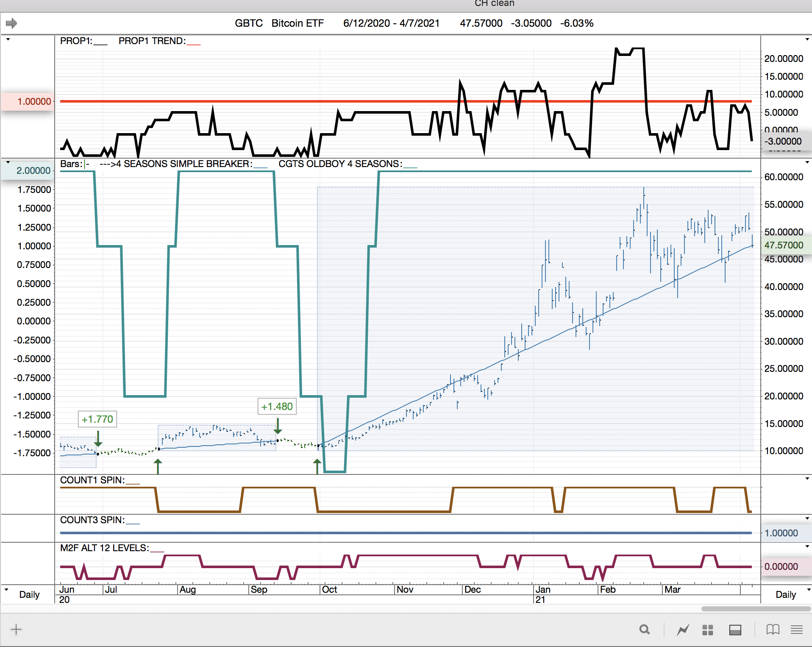812x647 pixels.
Task: Click the -3.05000 change value in header
Action: tap(531, 23)
